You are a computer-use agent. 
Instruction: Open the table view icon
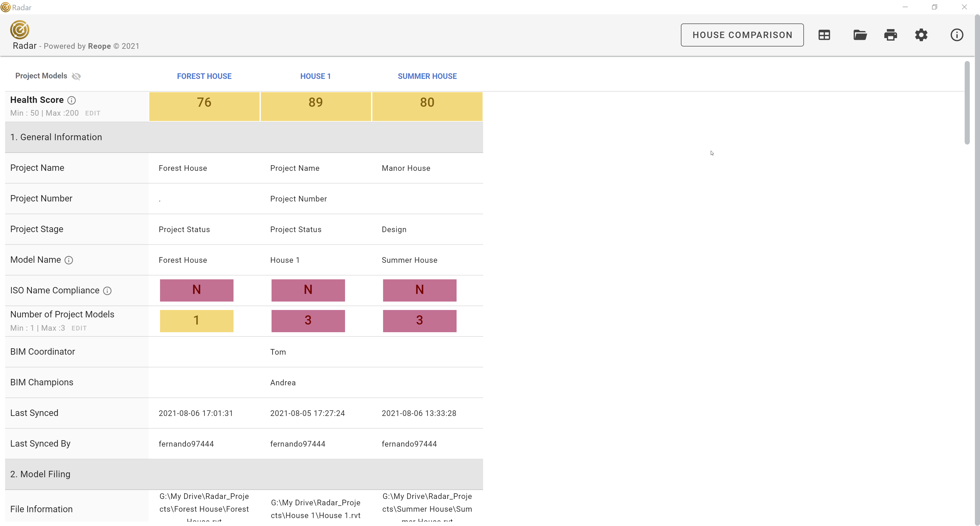pyautogui.click(x=824, y=35)
